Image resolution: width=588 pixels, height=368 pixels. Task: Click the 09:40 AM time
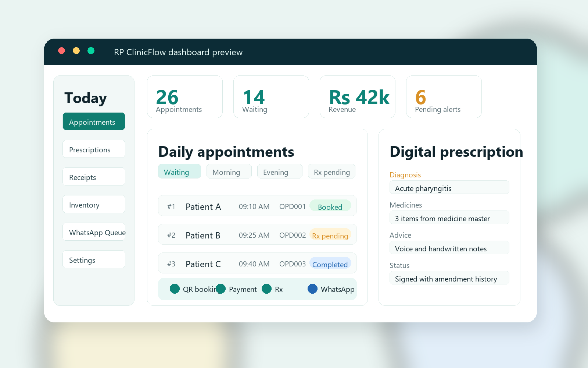pyautogui.click(x=254, y=264)
